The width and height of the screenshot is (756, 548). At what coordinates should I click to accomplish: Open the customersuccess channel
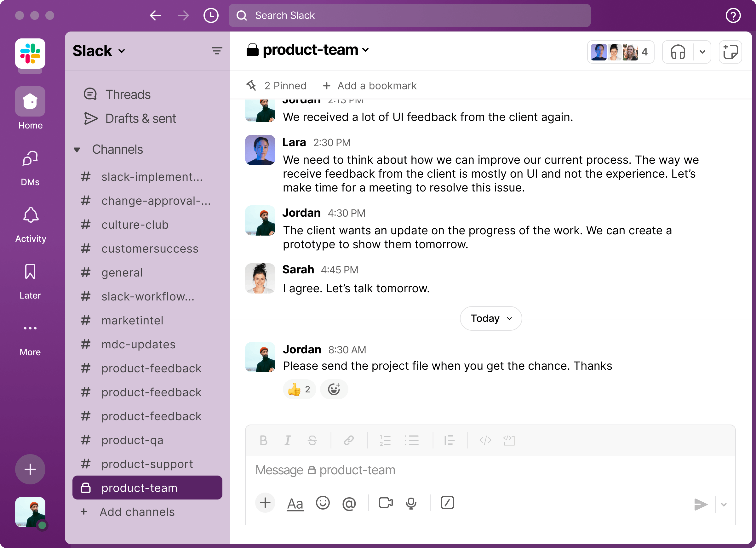click(147, 249)
